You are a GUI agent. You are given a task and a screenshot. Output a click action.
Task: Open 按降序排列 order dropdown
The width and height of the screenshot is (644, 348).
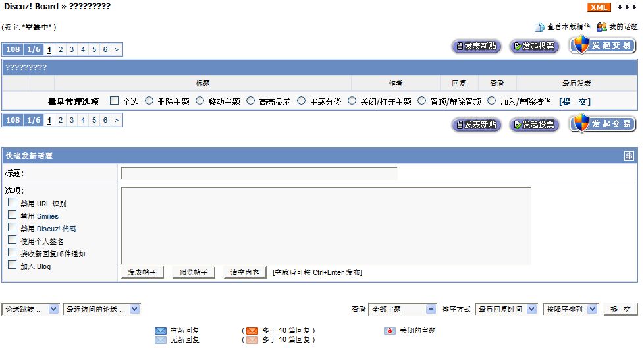570,309
